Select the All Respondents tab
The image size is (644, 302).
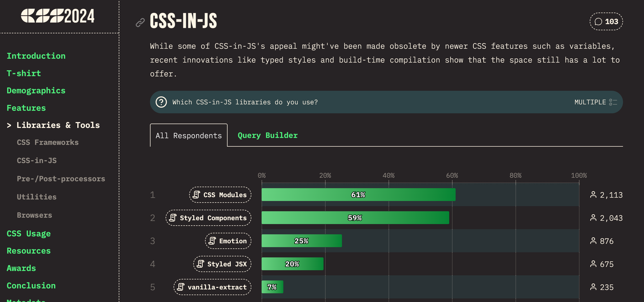click(189, 135)
